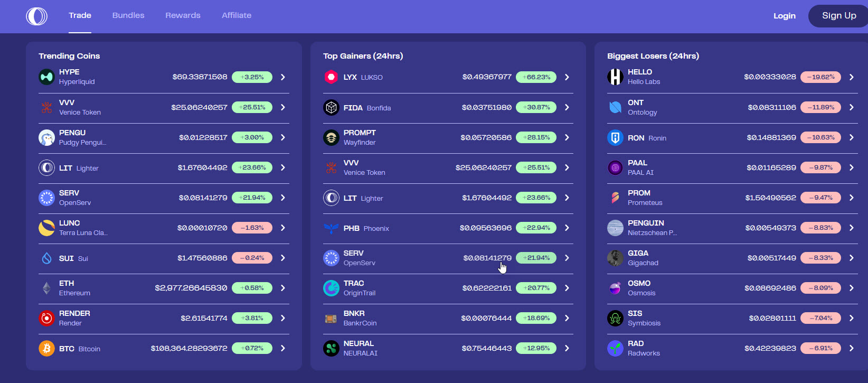Click the LUNC Terra Luna Classic icon
The image size is (868, 383).
47,228
